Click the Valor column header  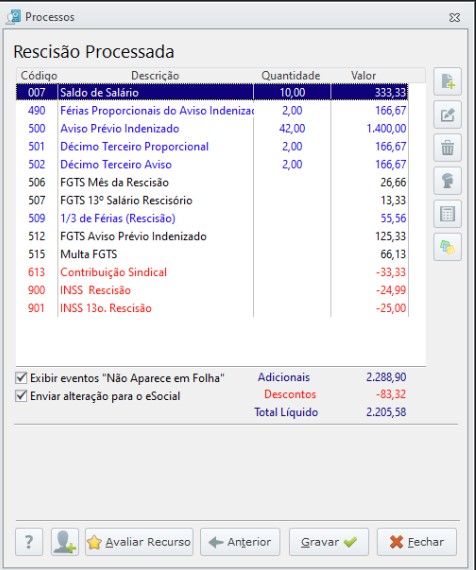pyautogui.click(x=364, y=76)
